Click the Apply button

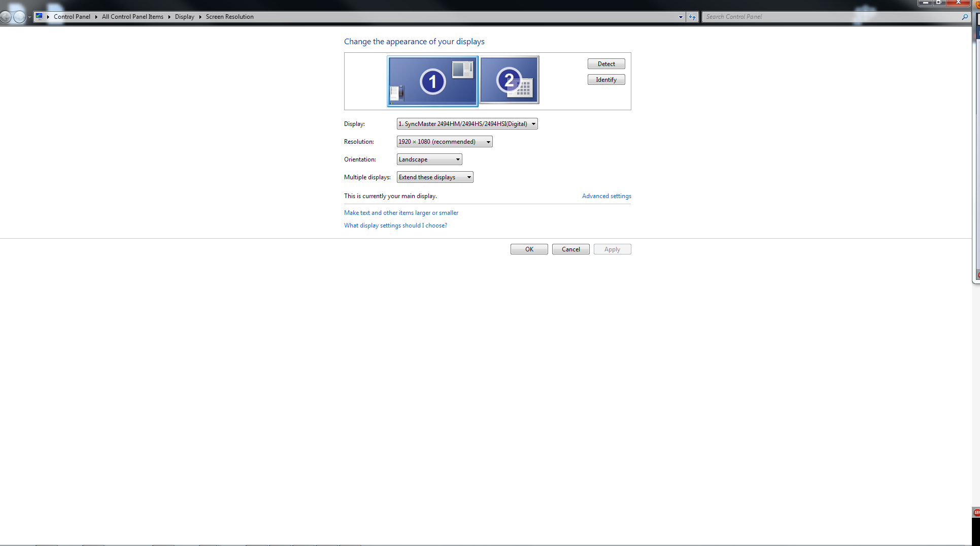[612, 249]
